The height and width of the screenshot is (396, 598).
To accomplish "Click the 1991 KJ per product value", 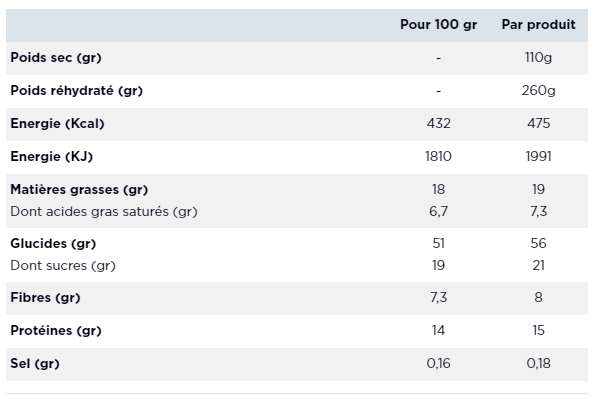I will click(x=538, y=156).
